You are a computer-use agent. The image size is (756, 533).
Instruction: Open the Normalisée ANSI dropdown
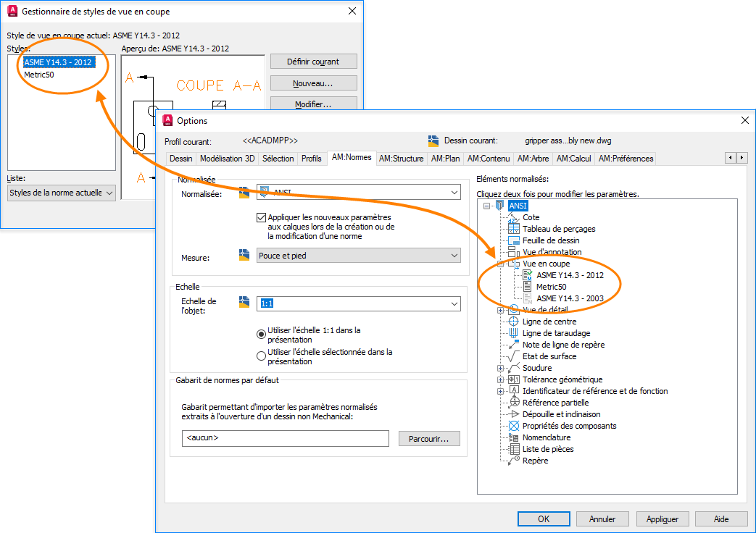click(358, 193)
